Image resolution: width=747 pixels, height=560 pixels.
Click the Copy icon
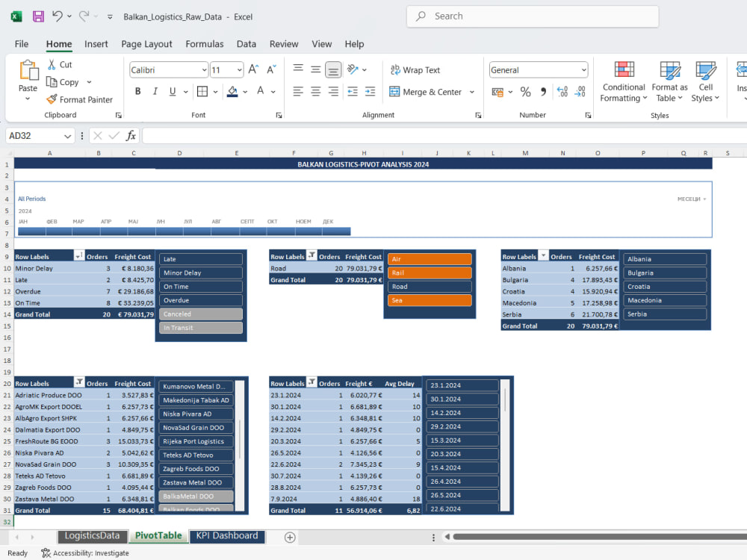click(x=52, y=82)
